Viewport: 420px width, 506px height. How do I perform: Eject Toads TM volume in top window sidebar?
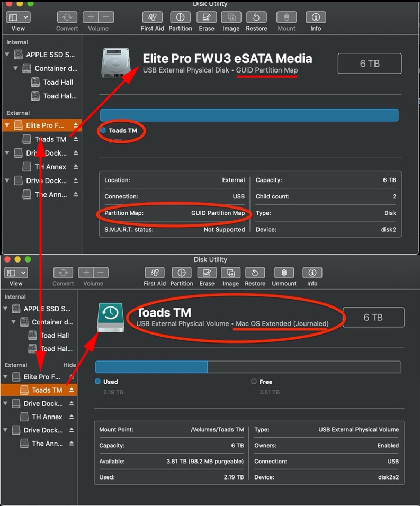tap(76, 139)
